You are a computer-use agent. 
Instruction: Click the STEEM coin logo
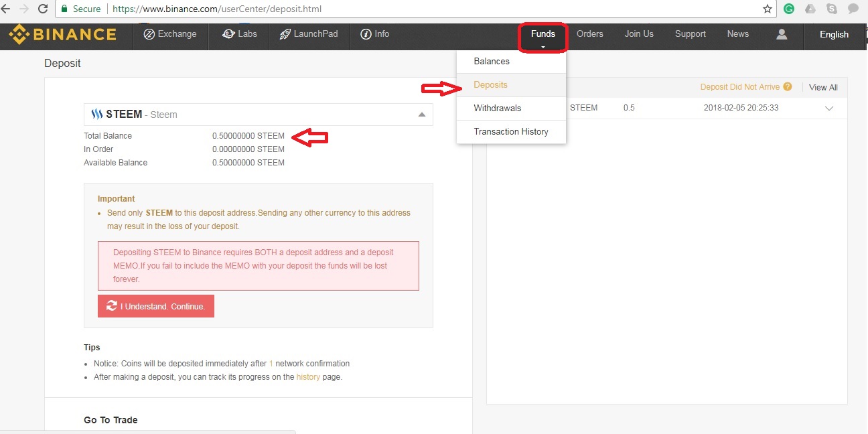tap(96, 115)
